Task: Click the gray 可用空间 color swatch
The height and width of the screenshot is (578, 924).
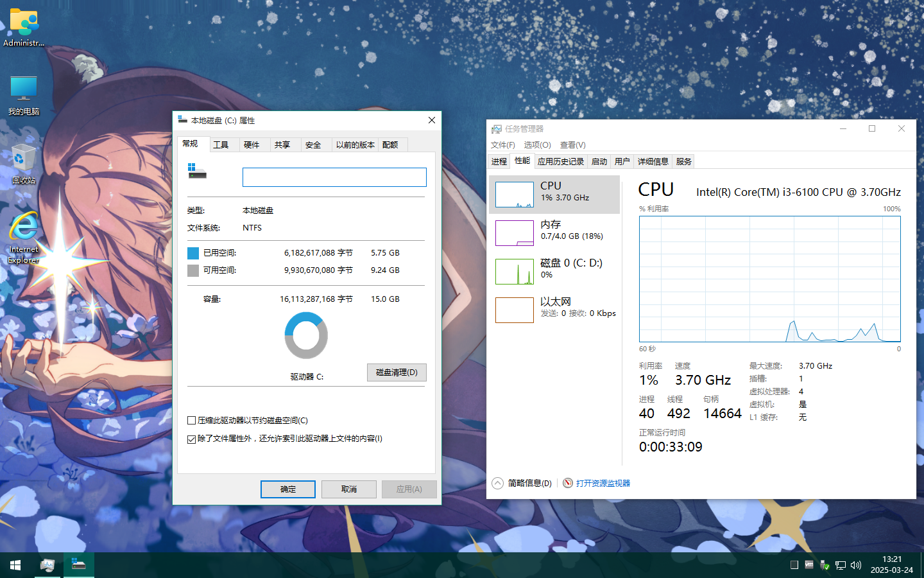Action: 193,270
